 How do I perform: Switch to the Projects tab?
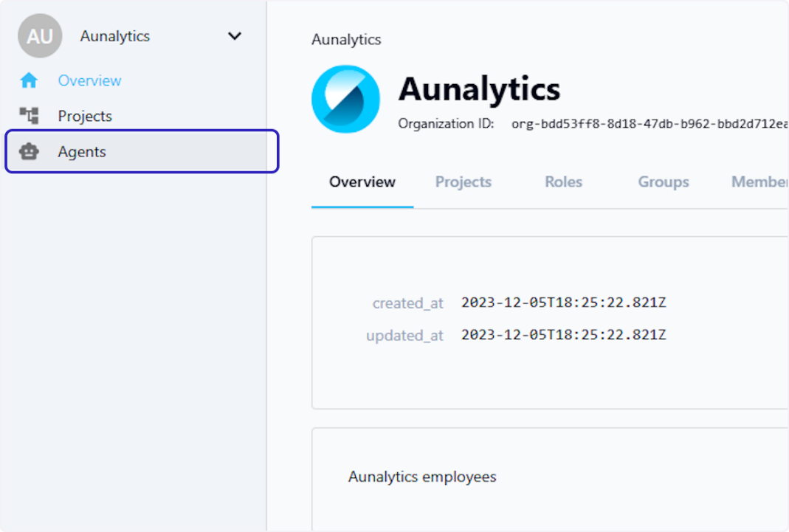(463, 182)
